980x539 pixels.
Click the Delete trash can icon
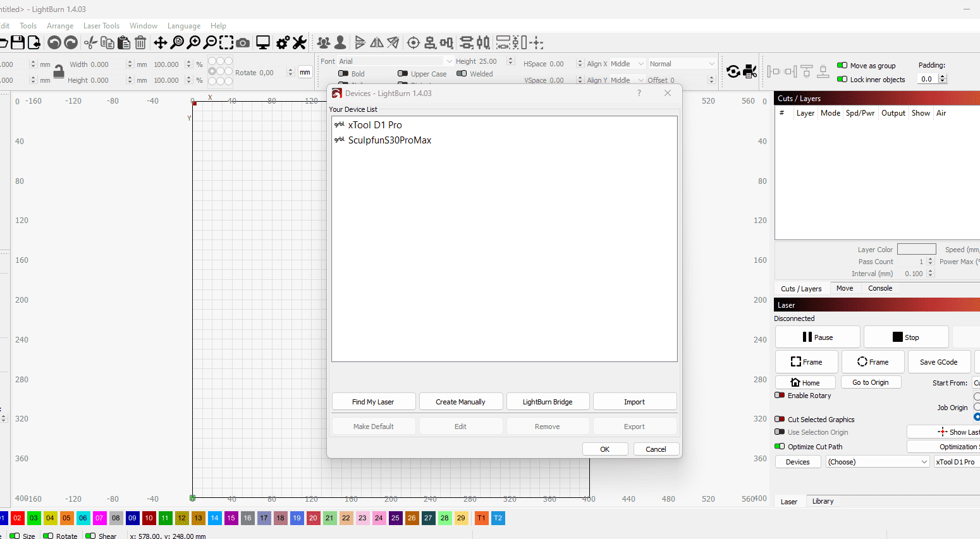pyautogui.click(x=140, y=42)
